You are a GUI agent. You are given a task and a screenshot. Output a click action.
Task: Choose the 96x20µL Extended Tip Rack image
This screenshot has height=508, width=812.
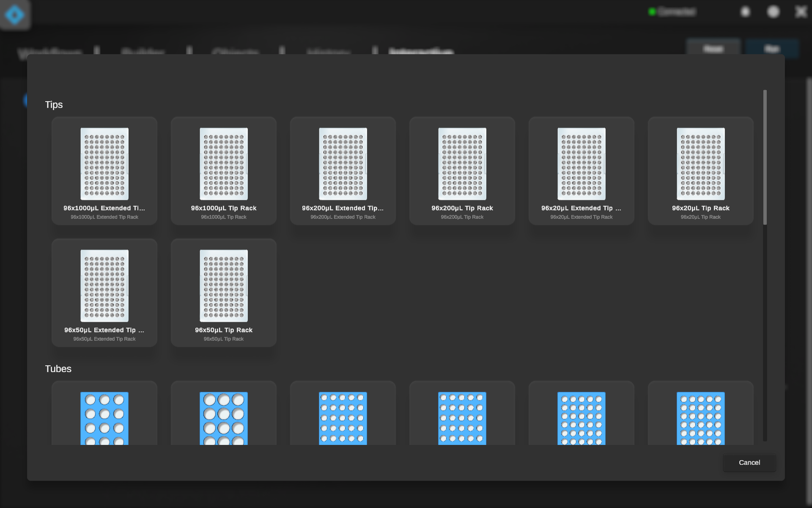(582, 164)
